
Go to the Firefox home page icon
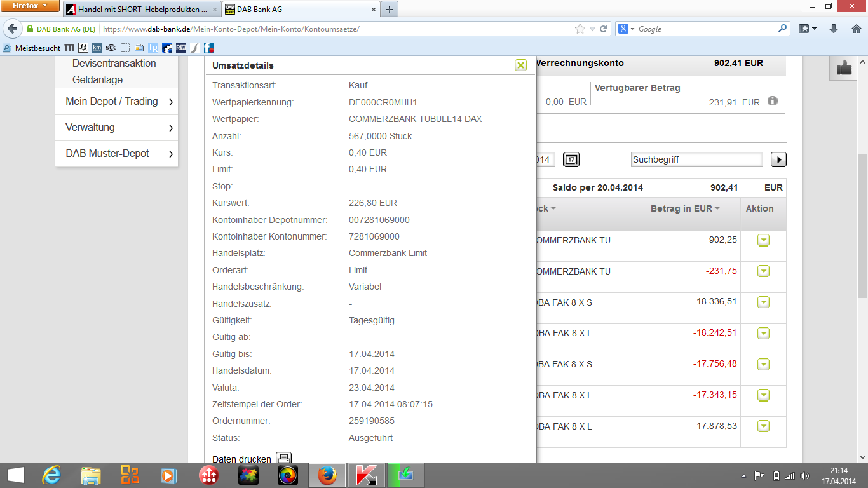pos(856,29)
